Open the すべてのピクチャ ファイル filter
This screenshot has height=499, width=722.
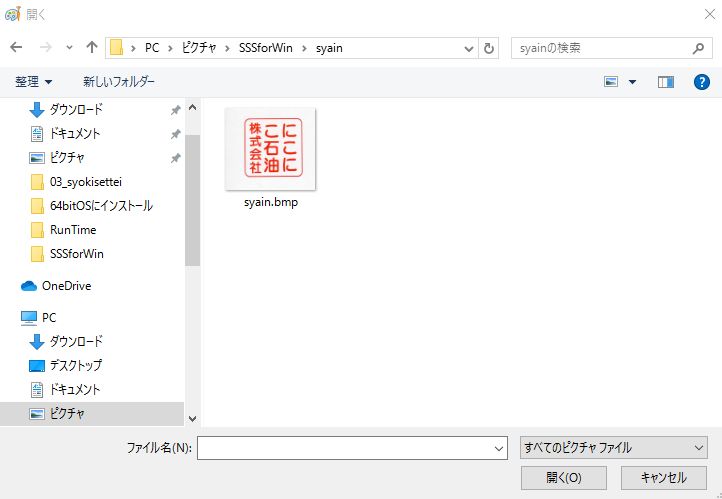point(614,448)
